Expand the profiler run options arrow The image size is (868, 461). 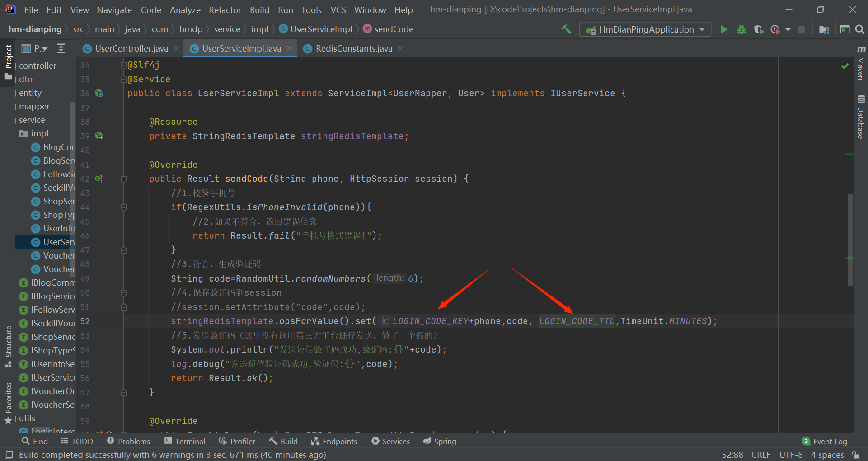click(788, 29)
